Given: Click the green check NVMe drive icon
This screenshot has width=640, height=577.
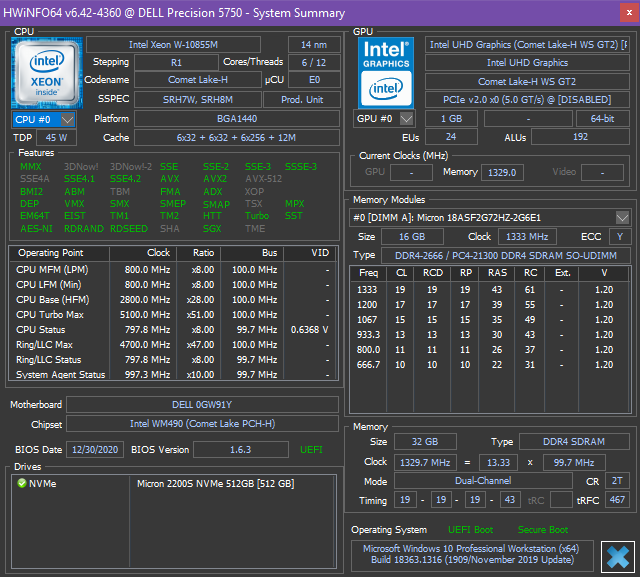Looking at the screenshot, I should 22,484.
